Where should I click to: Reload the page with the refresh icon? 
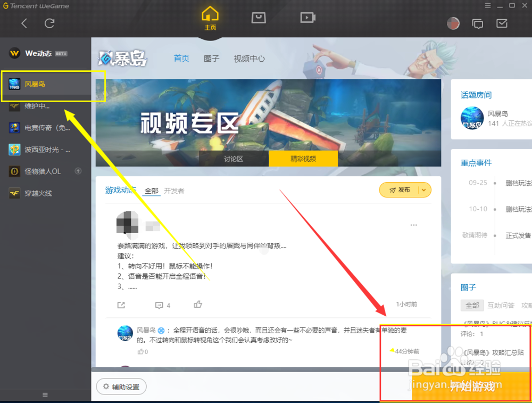click(x=49, y=23)
